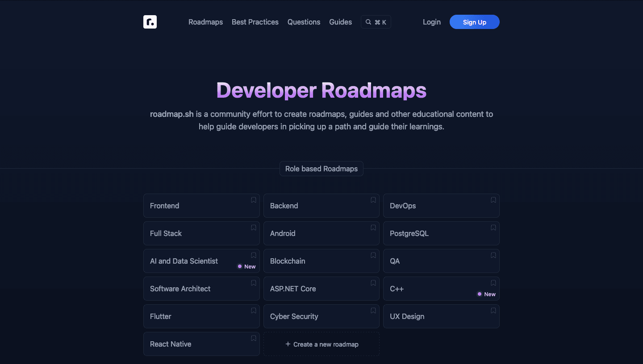Screen dimensions: 643x364
Task: Open the C++ roadmap card
Action: tap(441, 289)
